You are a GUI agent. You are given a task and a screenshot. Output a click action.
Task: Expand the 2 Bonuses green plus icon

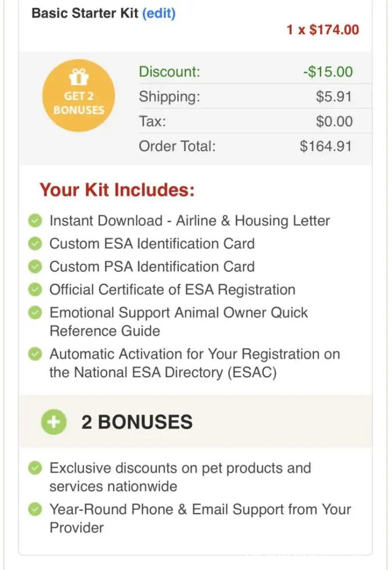(x=54, y=422)
